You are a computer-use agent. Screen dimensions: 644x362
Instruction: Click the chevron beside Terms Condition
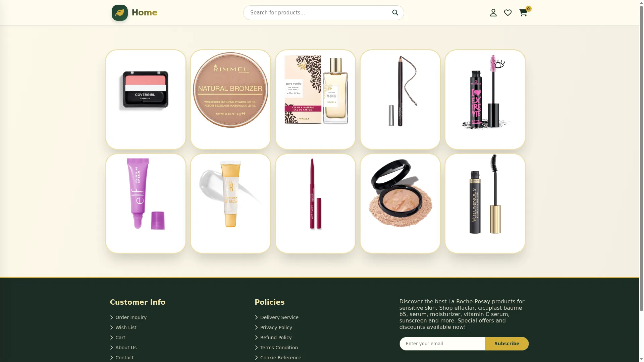(x=256, y=348)
